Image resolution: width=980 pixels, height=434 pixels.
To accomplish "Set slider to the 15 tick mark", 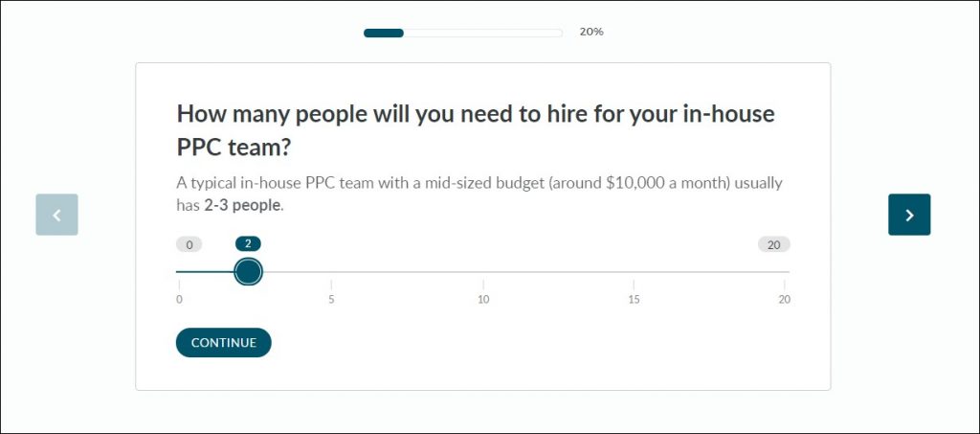I will pyautogui.click(x=634, y=272).
